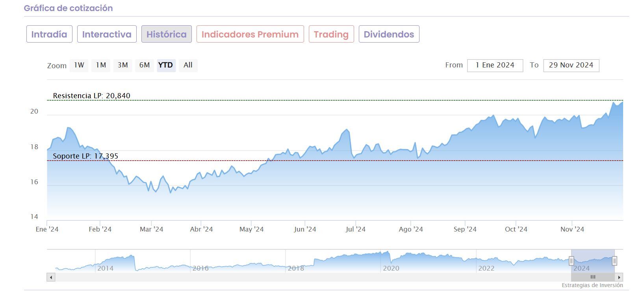The width and height of the screenshot is (644, 297).
Task: Click the navigator scrollbar thumb
Action: click(x=593, y=277)
